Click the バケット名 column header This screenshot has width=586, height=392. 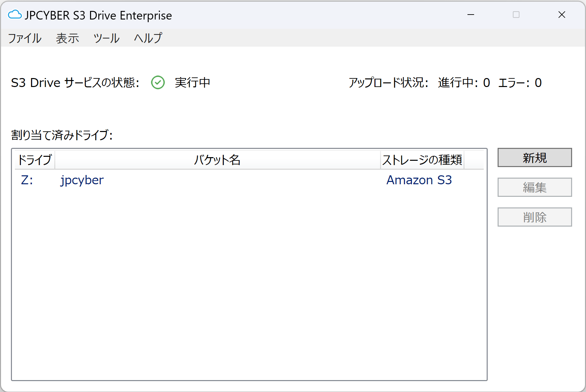click(x=218, y=160)
